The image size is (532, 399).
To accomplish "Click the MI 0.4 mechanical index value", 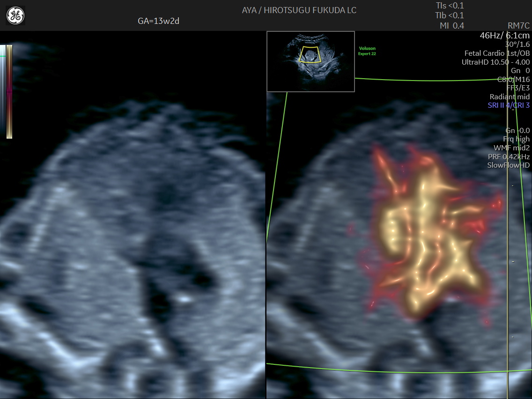I will 451,26.
